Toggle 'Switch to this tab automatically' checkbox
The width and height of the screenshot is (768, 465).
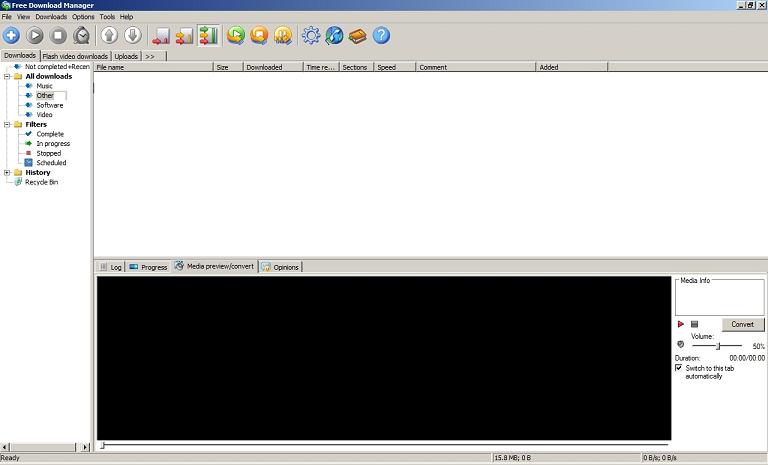tap(679, 367)
